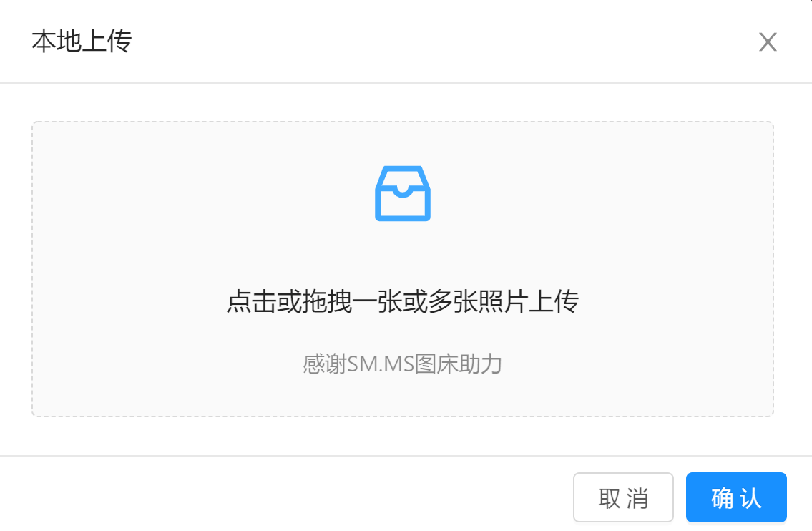This screenshot has width=812, height=531.
Task: Close the 本地上传 dialog with X
Action: click(768, 42)
